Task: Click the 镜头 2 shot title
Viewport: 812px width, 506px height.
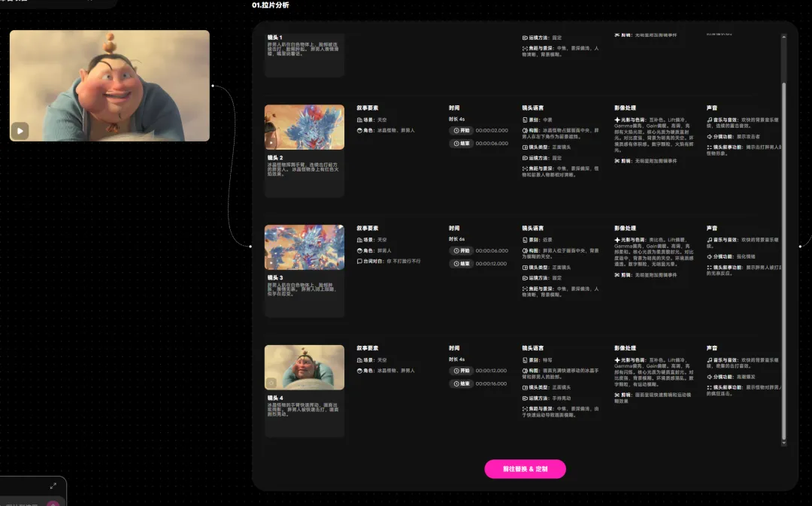Action: coord(275,157)
